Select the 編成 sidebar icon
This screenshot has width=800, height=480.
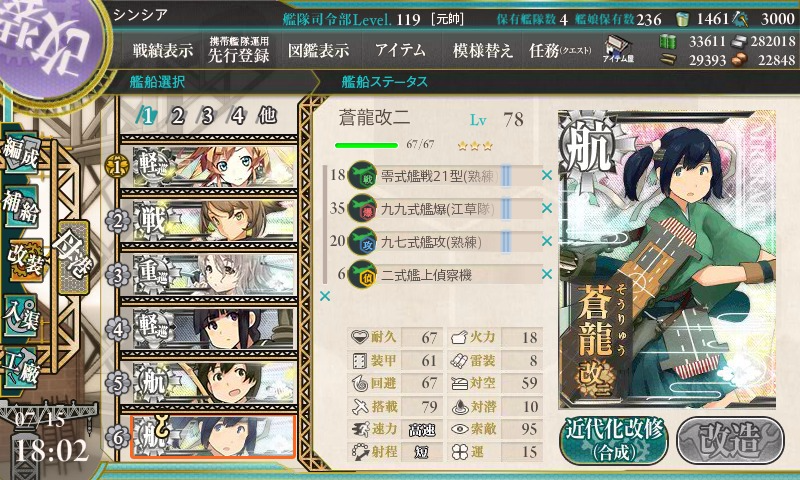pos(21,152)
